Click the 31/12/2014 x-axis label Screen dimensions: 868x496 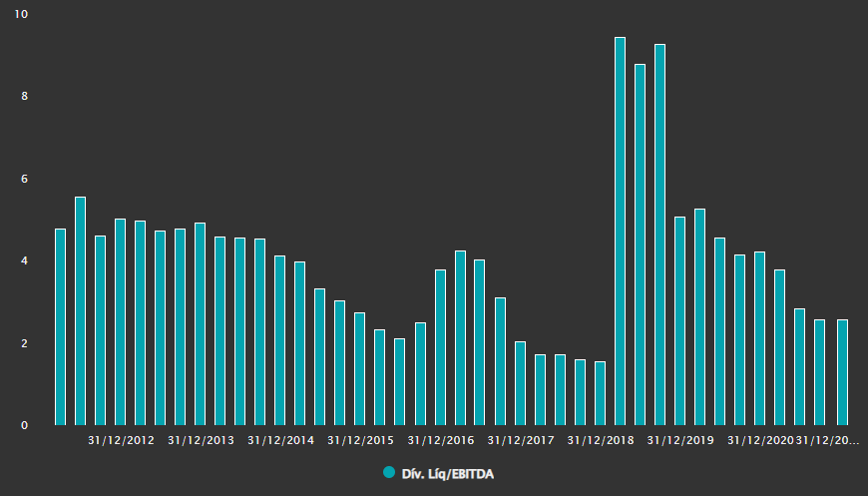tap(280, 441)
